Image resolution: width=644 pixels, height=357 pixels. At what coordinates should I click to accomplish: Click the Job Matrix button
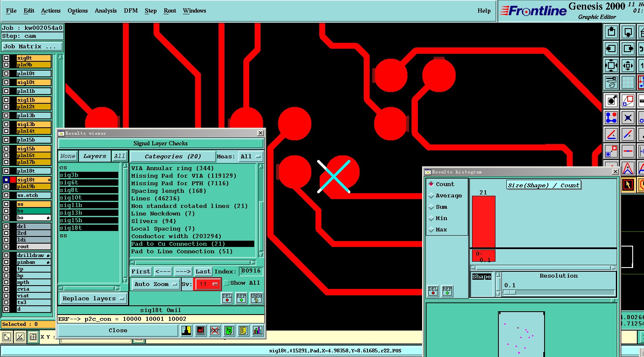coord(32,47)
